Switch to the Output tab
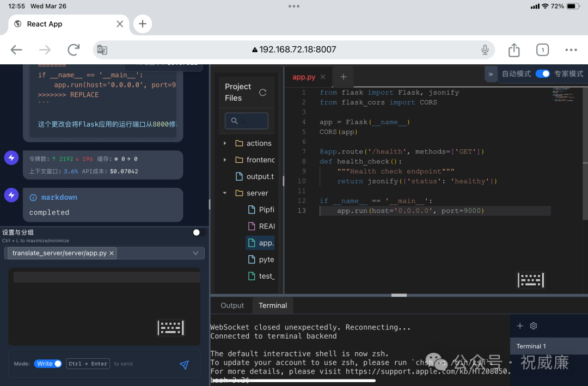588x386 pixels. 232,305
